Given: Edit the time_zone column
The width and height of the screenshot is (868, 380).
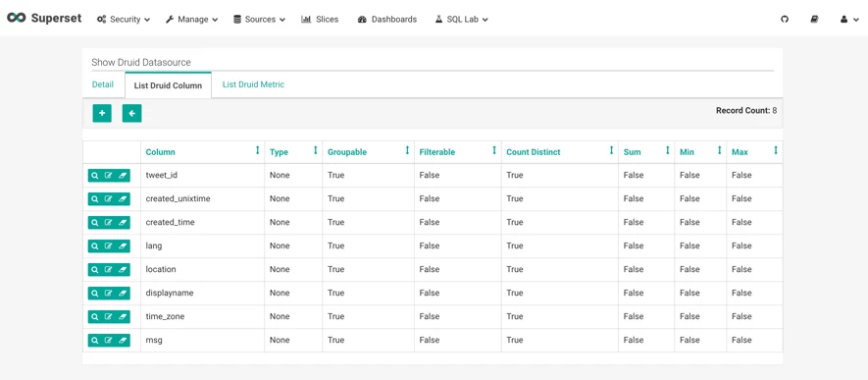Looking at the screenshot, I should [x=109, y=316].
